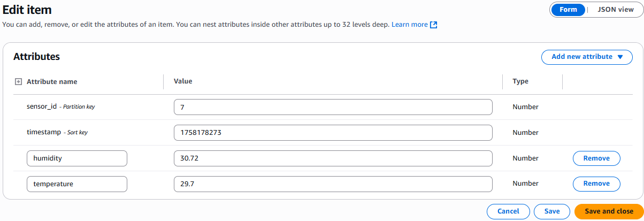Click the timestamp value field
Image resolution: width=644 pixels, height=221 pixels.
point(333,133)
